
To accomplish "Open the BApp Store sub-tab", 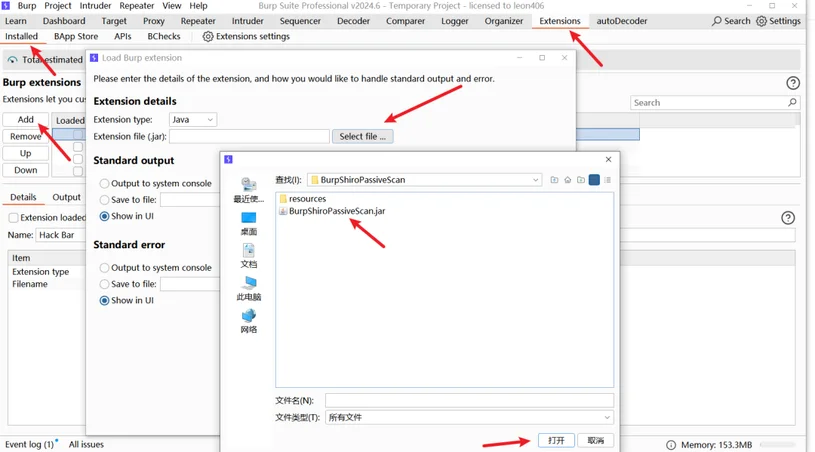I will (76, 36).
